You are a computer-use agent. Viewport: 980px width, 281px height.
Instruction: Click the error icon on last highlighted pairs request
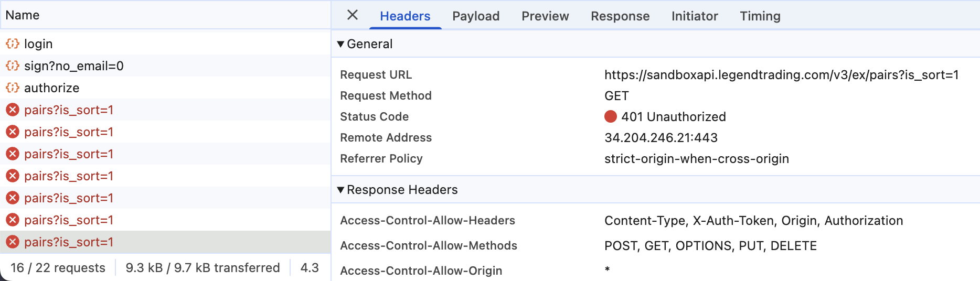pyautogui.click(x=13, y=242)
